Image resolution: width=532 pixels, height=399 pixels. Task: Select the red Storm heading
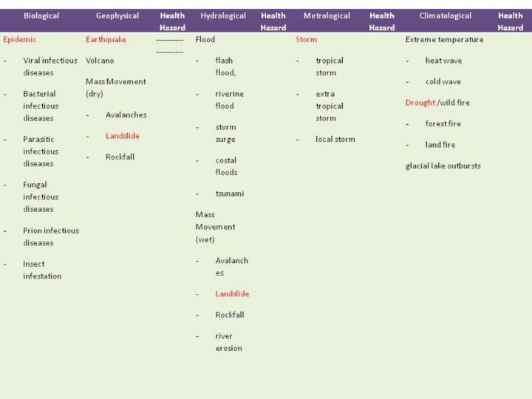[306, 39]
